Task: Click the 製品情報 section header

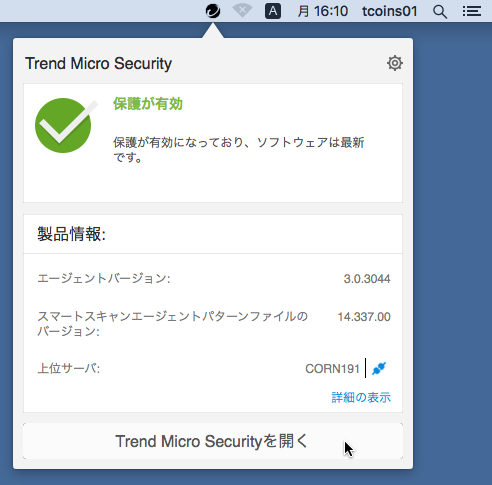Action: click(x=71, y=234)
